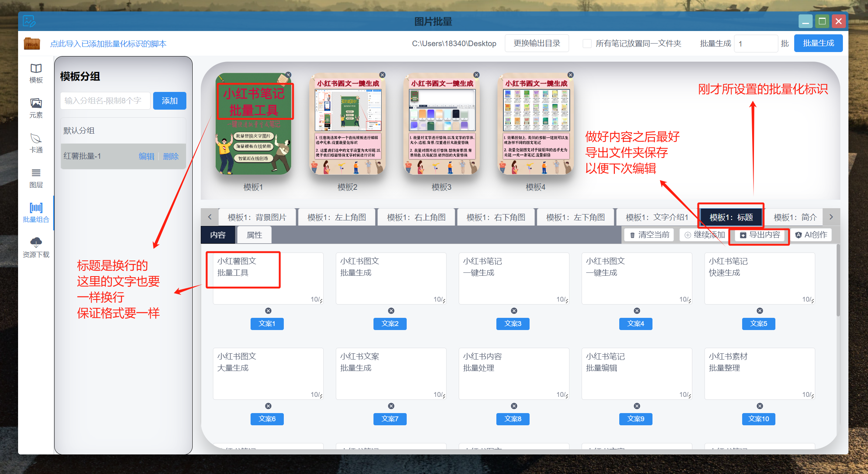Enable 所有笔记放置同一文件夹 checkbox
Screen dimensions: 868x474
(587, 44)
